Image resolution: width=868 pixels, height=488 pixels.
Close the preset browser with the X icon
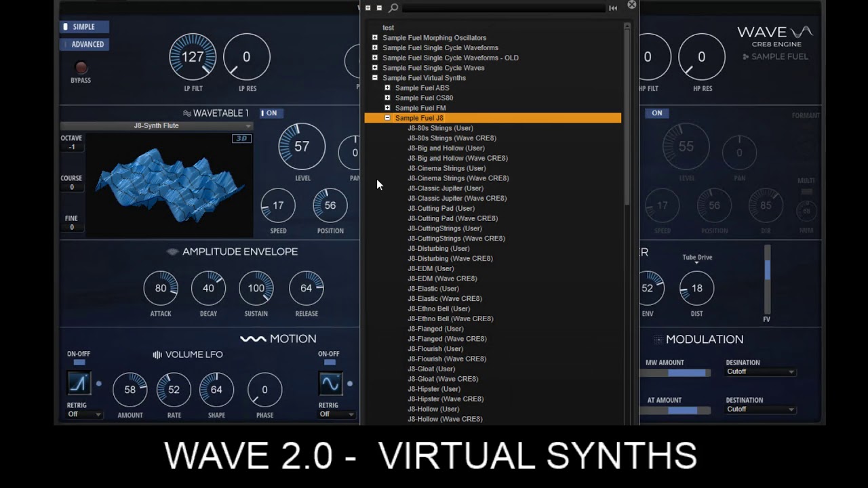632,5
